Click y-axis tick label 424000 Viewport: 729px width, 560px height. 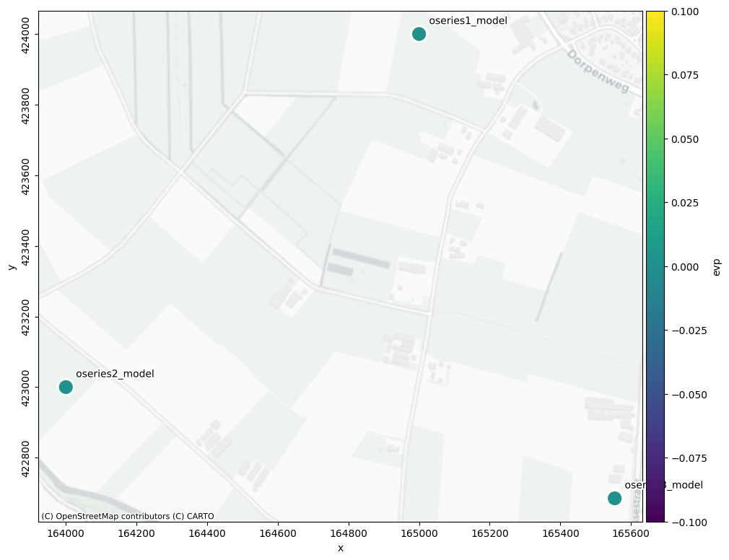pyautogui.click(x=25, y=35)
